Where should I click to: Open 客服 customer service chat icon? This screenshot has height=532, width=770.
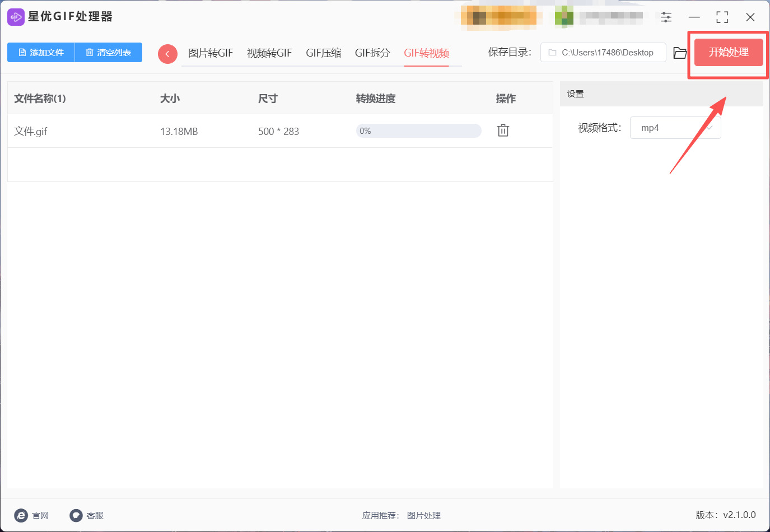pos(76,515)
